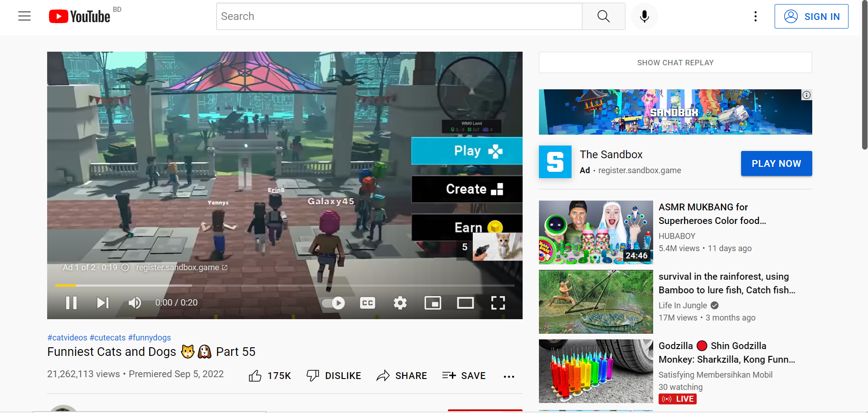Share this video
Screen dimensions: 868x413
[402, 376]
